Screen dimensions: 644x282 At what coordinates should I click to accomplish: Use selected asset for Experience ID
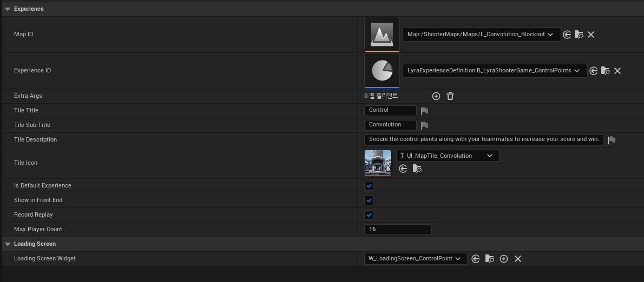[x=593, y=71]
